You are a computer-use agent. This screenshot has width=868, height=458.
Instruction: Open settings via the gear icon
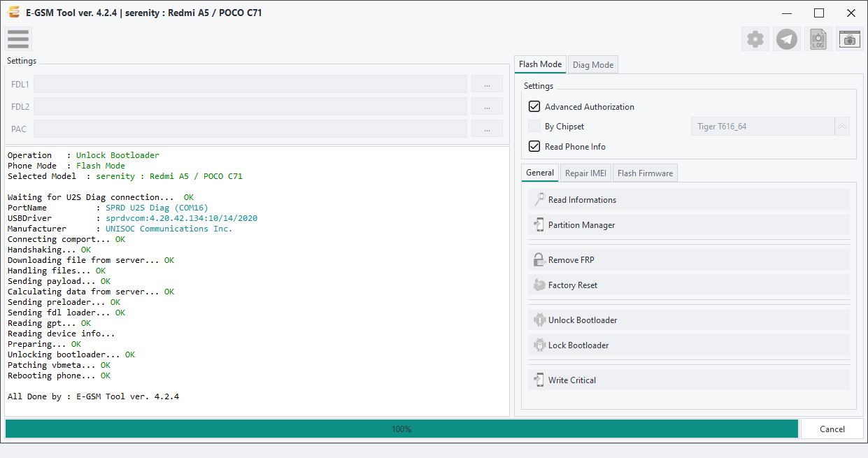point(755,39)
